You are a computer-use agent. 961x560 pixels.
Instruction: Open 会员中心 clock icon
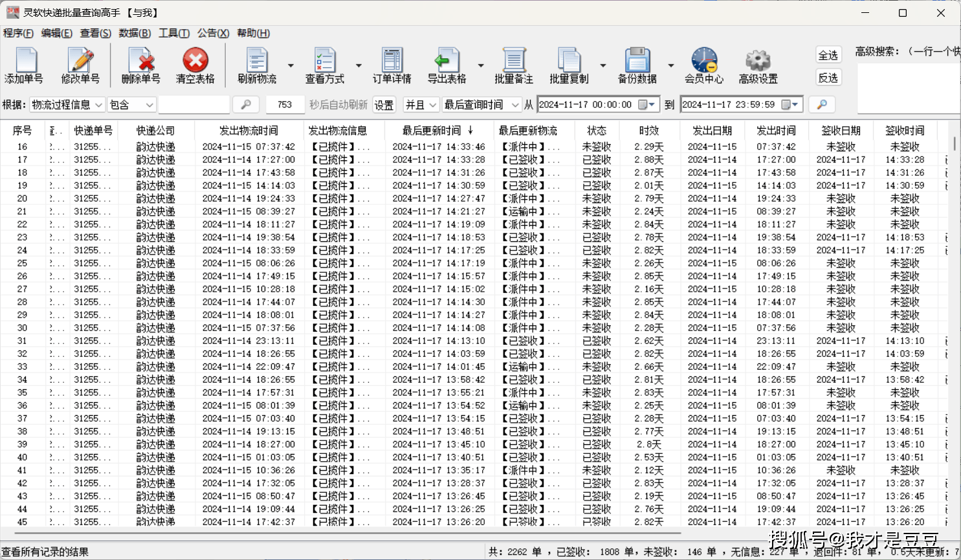click(703, 61)
